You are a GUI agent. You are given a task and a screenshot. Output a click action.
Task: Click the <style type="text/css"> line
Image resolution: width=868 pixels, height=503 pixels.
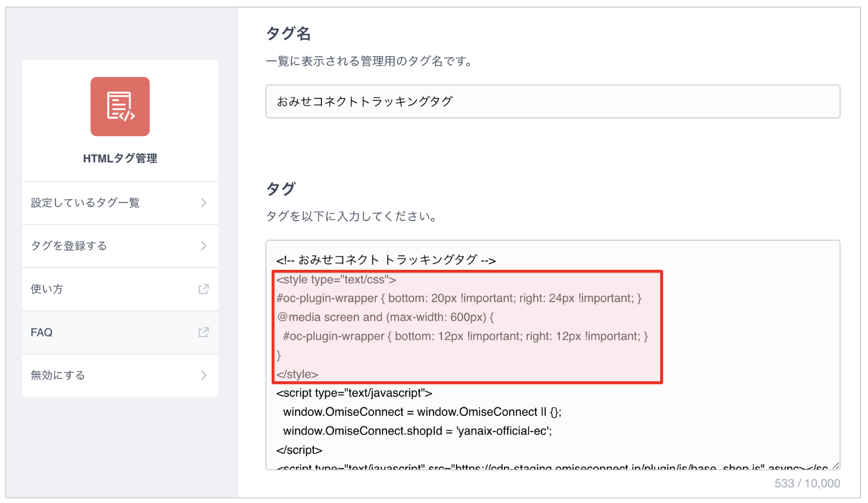(x=336, y=280)
